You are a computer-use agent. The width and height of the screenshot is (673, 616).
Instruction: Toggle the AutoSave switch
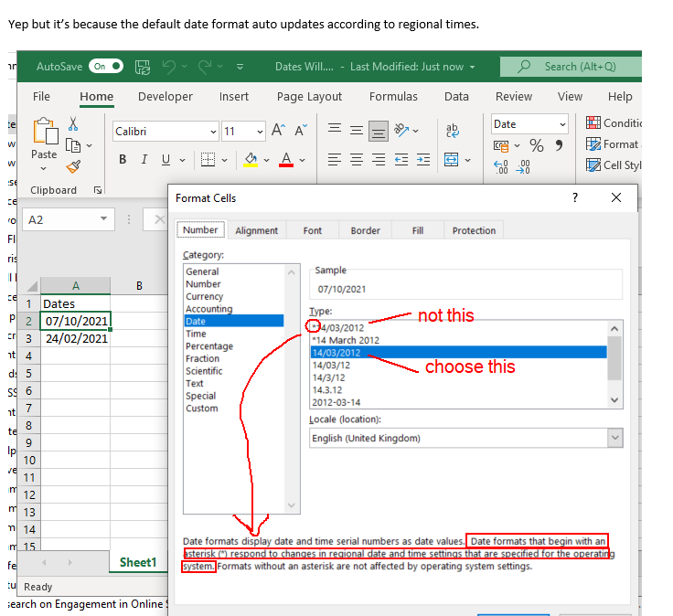[x=107, y=67]
